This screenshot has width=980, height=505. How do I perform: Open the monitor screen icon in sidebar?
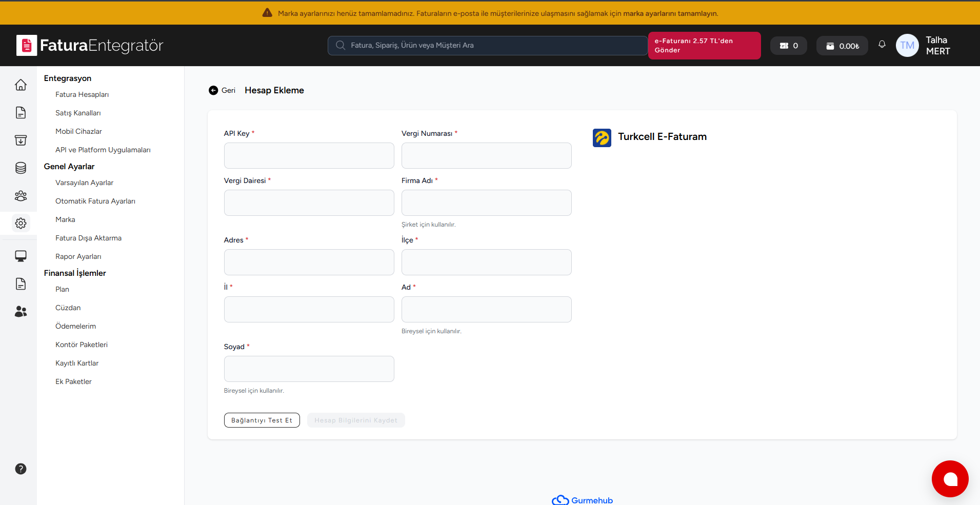21,256
